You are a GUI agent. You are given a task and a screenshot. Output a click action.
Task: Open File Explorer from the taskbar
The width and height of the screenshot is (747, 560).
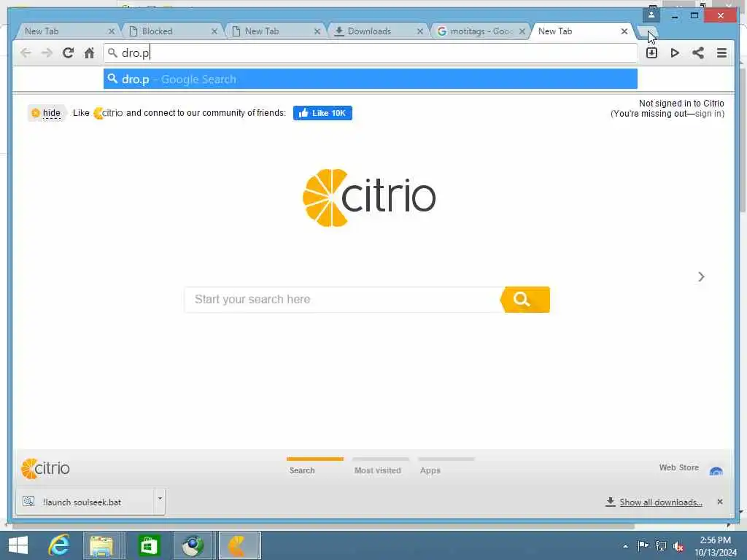point(101,545)
